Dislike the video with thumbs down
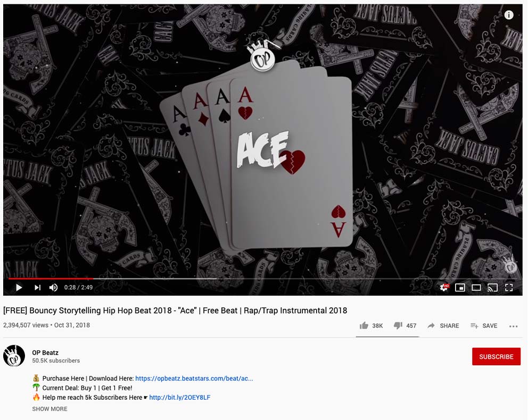The image size is (528, 420). [405, 325]
